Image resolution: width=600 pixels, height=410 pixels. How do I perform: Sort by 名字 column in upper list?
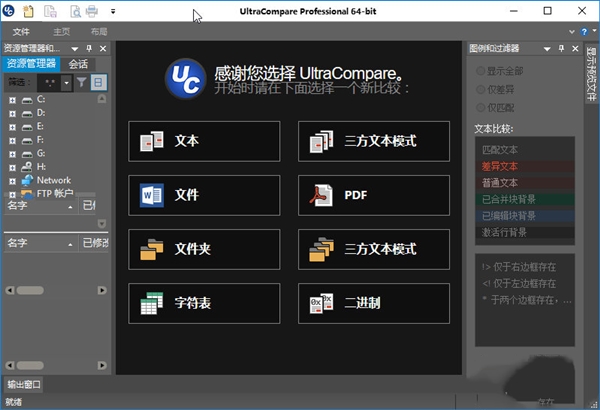pyautogui.click(x=40, y=206)
